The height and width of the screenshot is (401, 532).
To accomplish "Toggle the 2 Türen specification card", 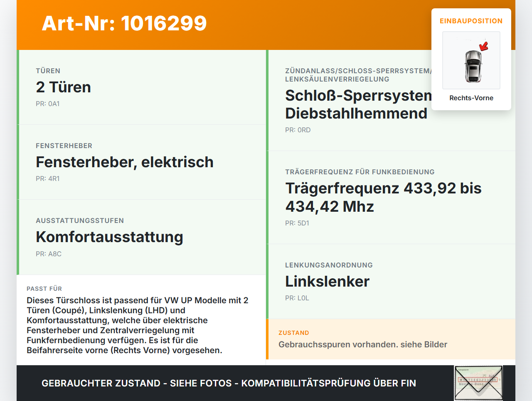I will 141,87.
